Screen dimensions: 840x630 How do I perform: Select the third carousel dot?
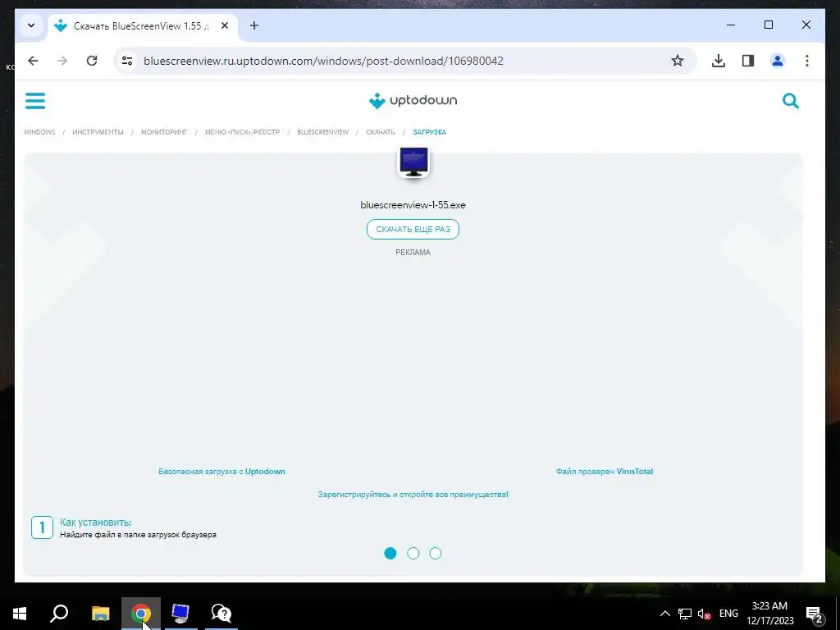436,554
